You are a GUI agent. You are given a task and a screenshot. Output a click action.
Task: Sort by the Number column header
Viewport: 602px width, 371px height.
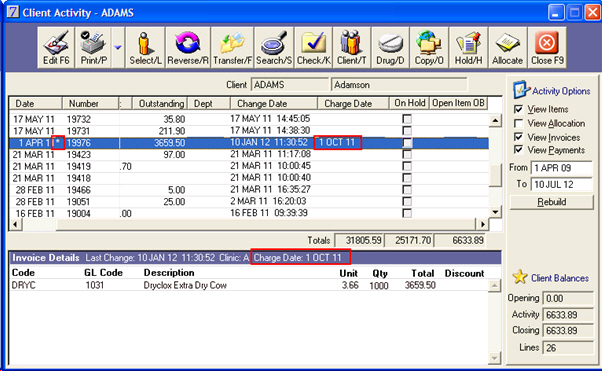pyautogui.click(x=91, y=103)
